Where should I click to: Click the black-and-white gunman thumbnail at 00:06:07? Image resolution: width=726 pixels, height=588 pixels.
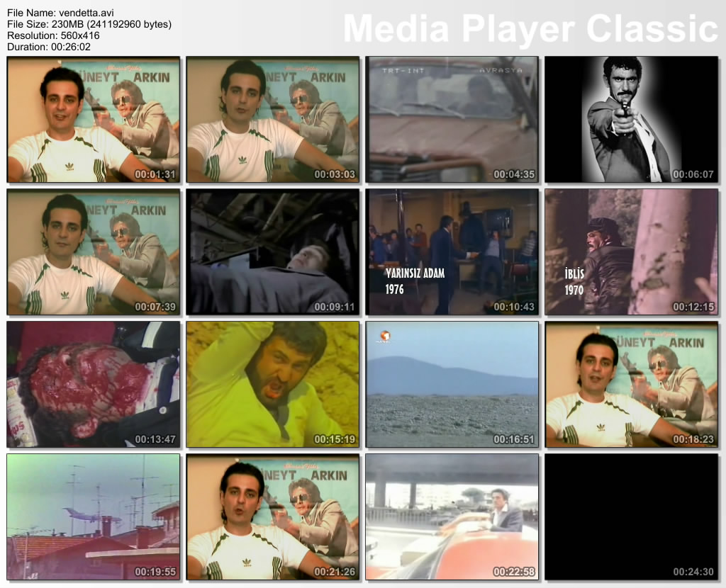pyautogui.click(x=631, y=120)
